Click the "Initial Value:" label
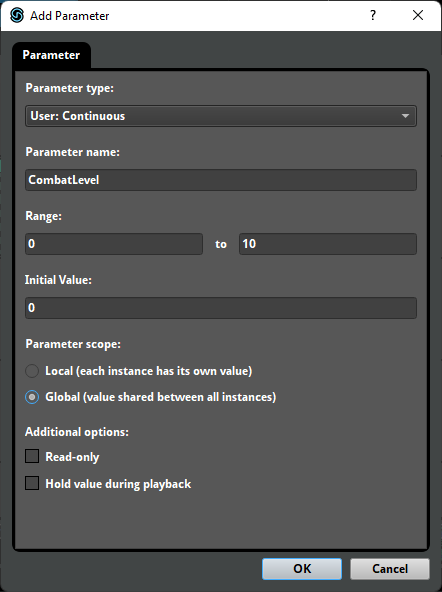The height and width of the screenshot is (592, 442). [x=58, y=280]
